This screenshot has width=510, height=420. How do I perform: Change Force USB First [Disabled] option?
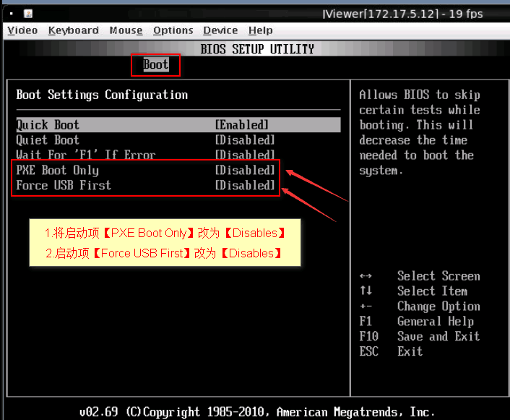(245, 186)
